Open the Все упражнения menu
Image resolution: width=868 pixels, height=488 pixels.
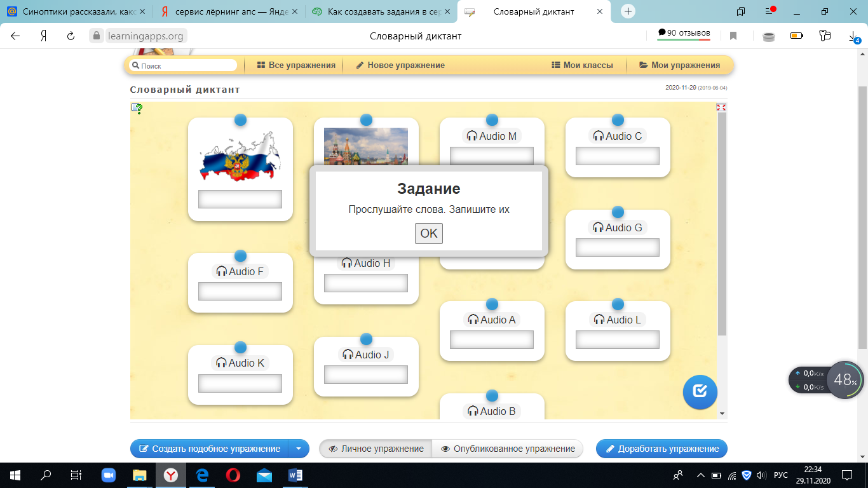296,65
